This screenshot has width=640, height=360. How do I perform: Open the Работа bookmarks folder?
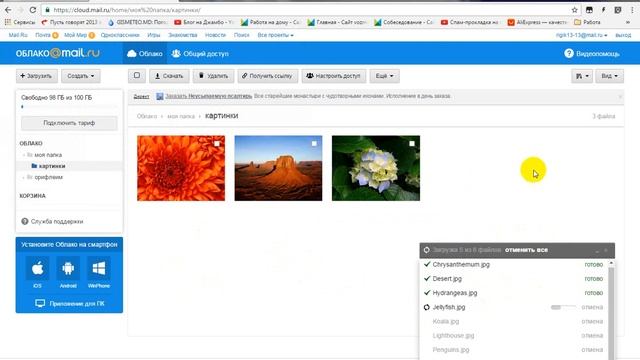pos(587,22)
